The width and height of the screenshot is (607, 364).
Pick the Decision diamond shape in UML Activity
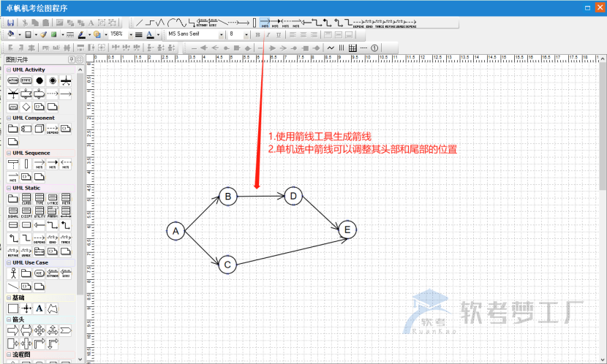coord(26,107)
